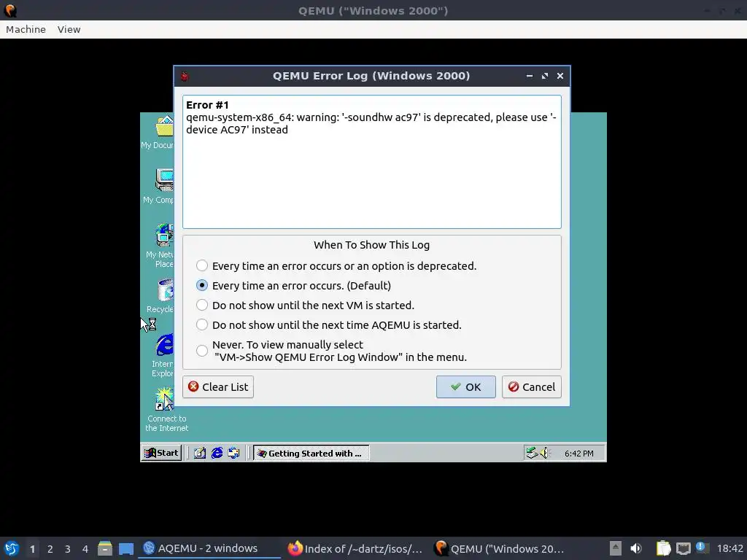Open Internet Explorer desktop icon

(x=163, y=356)
